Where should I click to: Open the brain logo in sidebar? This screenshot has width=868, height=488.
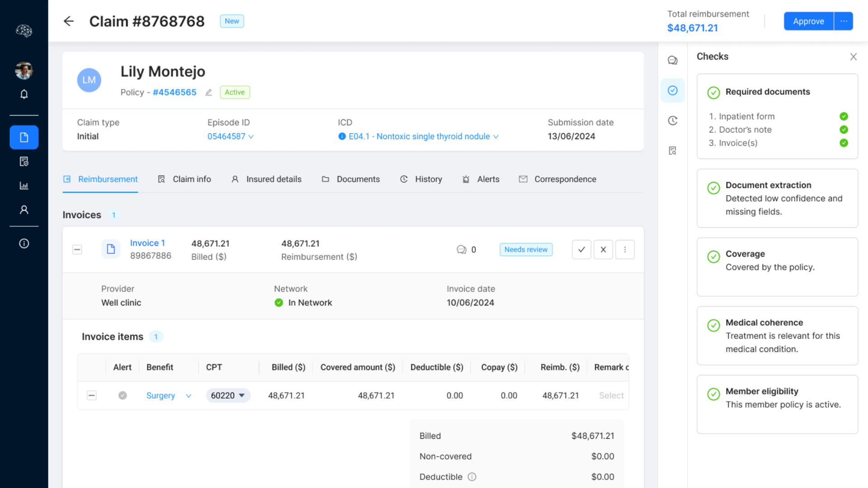pos(24,31)
